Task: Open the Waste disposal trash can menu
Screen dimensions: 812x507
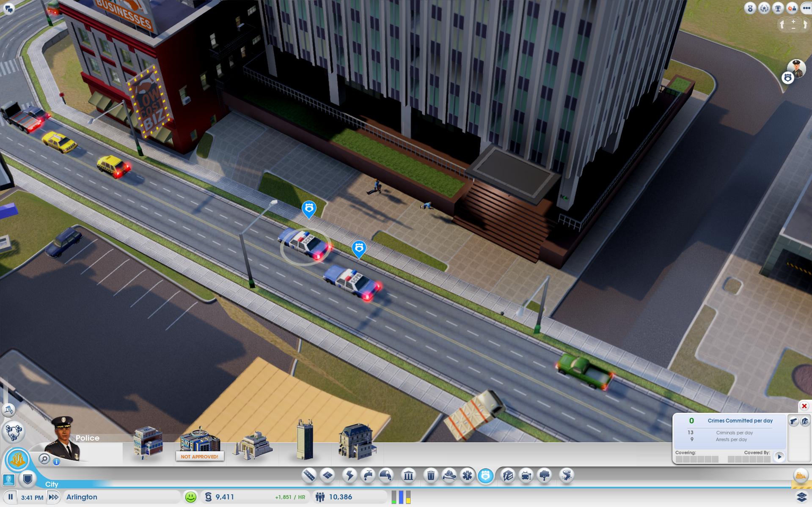Action: coord(431,476)
